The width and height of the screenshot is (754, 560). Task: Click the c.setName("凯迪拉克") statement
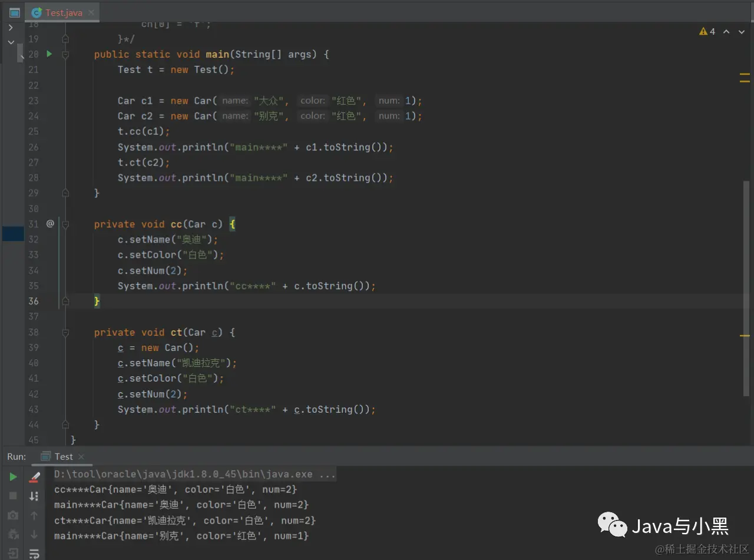coord(177,363)
